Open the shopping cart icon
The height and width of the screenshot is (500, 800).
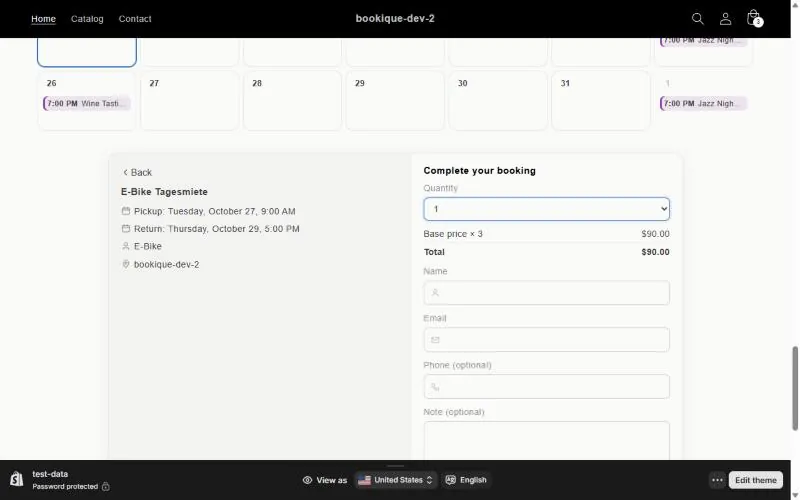tap(754, 18)
